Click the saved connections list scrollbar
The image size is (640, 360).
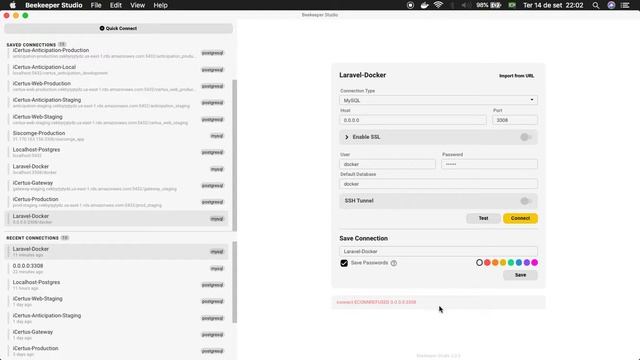[x=235, y=155]
